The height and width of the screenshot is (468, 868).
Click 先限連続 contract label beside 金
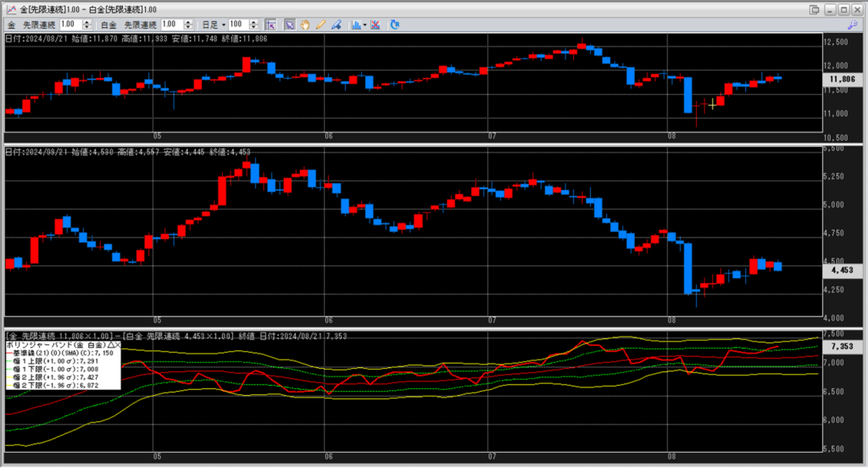tap(38, 25)
